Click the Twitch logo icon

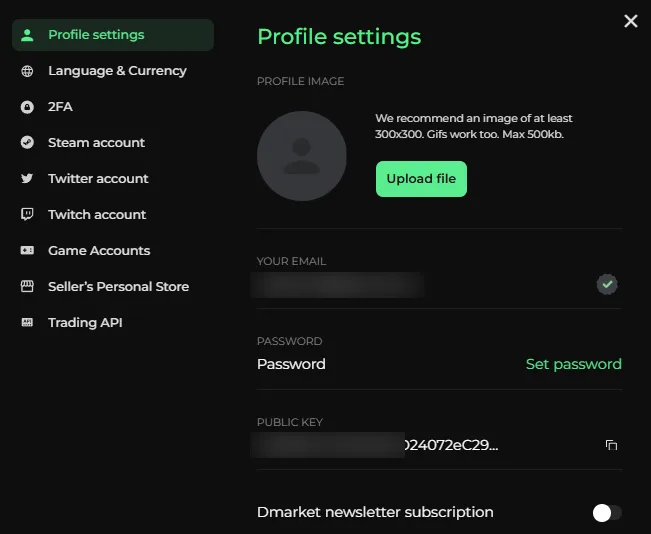pos(27,215)
